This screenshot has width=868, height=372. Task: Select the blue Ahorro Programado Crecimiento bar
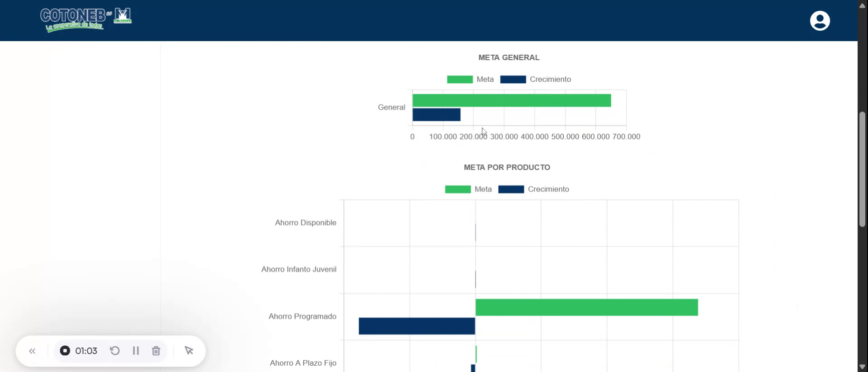click(x=417, y=326)
